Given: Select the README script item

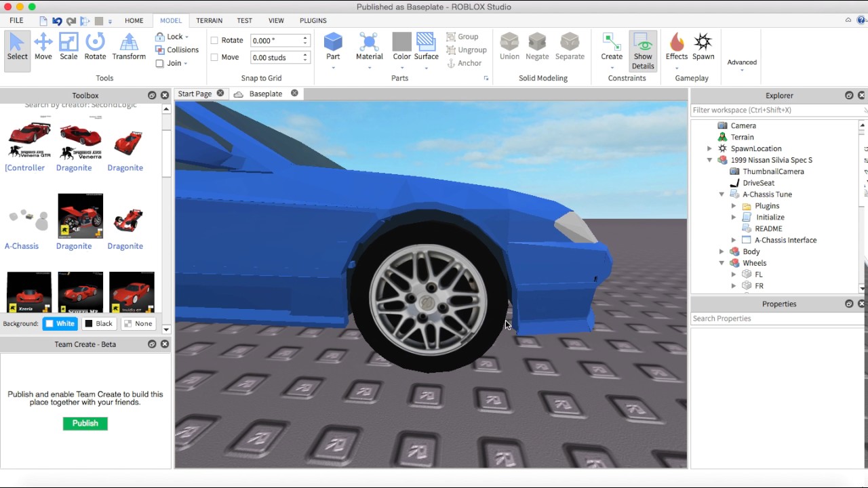Looking at the screenshot, I should pyautogui.click(x=768, y=228).
